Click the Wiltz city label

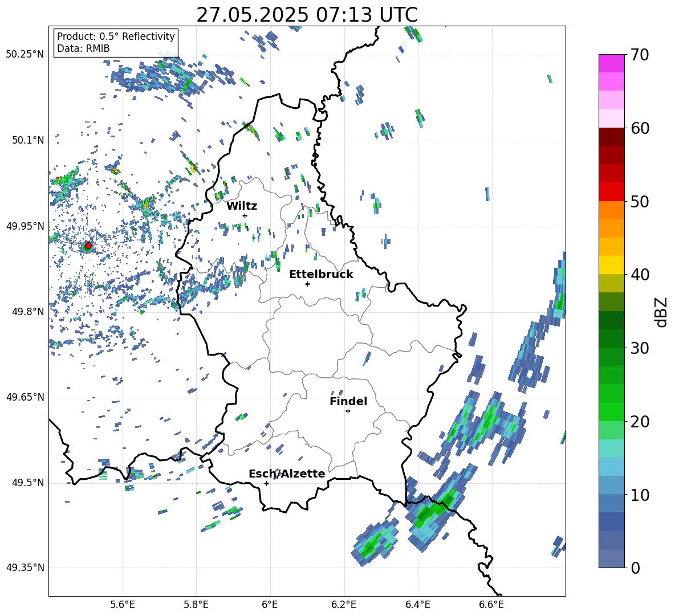pos(242,206)
